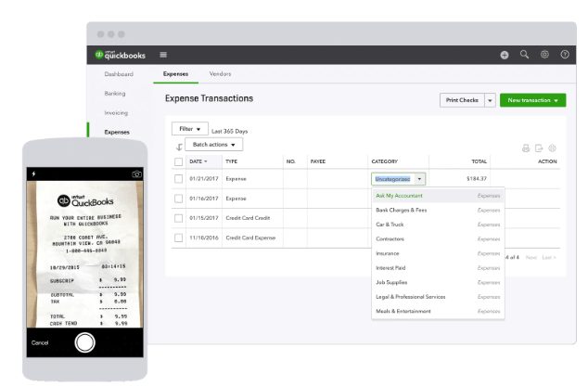The height and width of the screenshot is (386, 588).
Task: Switch to the Vendors tab
Action: pos(220,74)
